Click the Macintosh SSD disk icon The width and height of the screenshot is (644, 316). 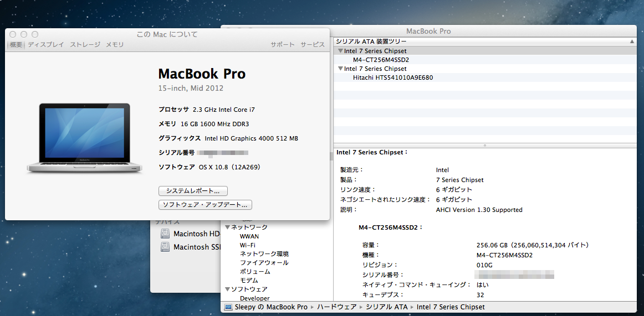[165, 247]
